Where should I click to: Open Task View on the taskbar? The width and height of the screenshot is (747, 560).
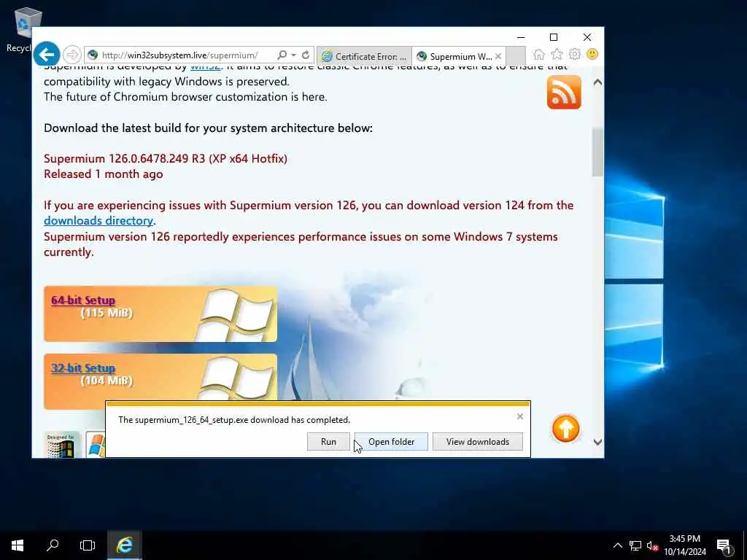88,545
